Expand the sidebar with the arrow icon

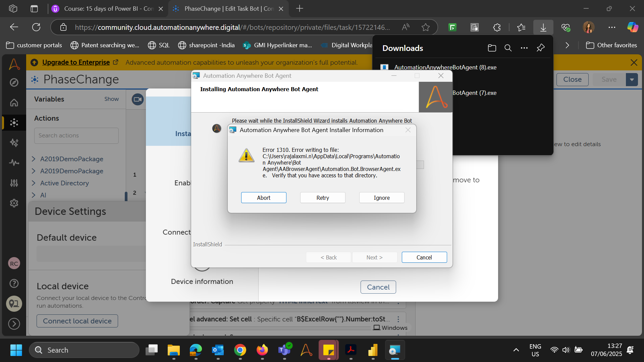point(14,324)
